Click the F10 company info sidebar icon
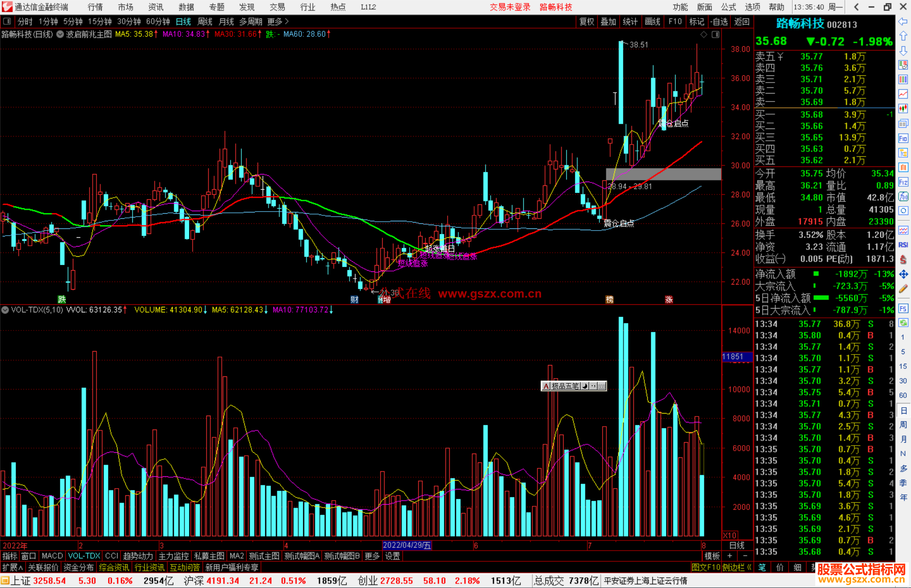The height and width of the screenshot is (588, 911). pyautogui.click(x=903, y=138)
